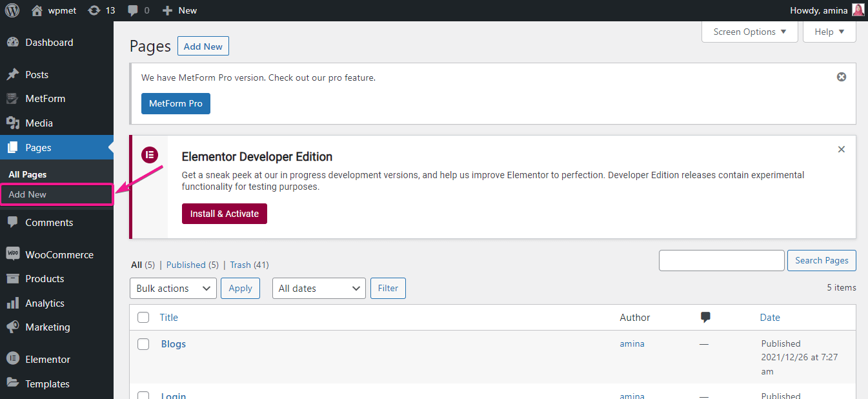Tick the select-all pages checkbox
Viewport: 868px width, 399px height.
143,317
